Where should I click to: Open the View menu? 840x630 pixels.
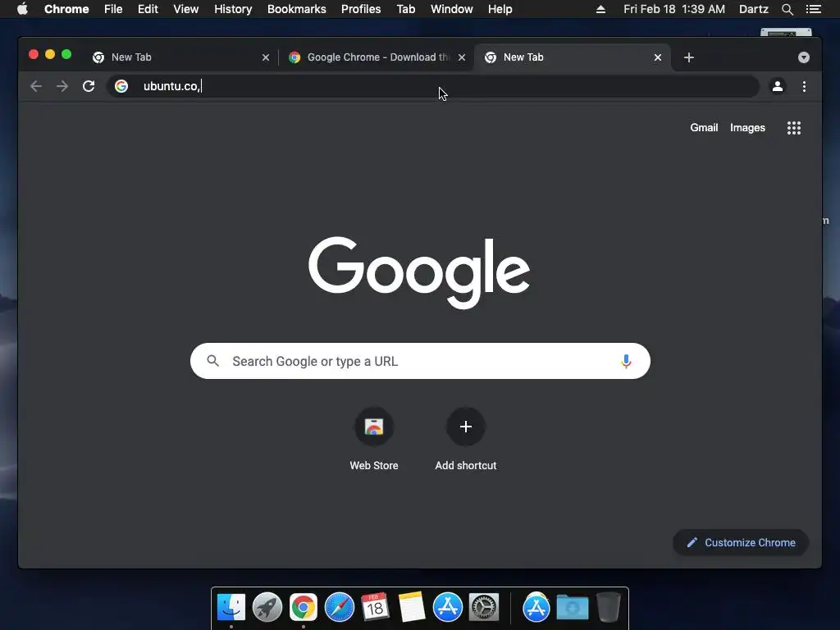pos(186,9)
